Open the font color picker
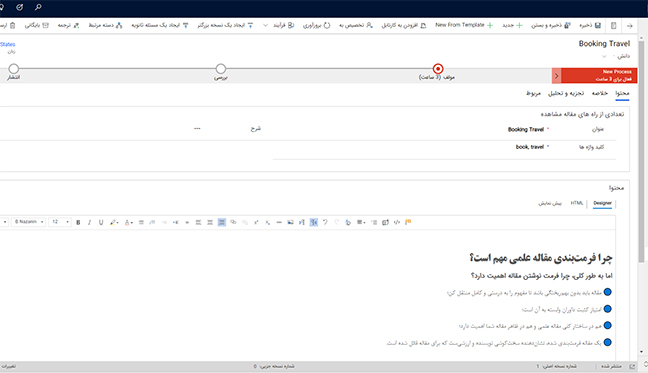 (x=129, y=223)
